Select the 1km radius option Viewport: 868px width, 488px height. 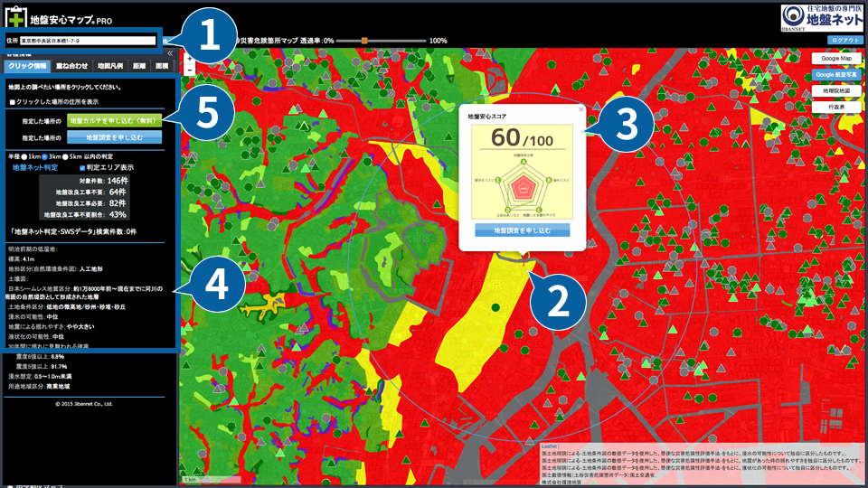[24, 157]
